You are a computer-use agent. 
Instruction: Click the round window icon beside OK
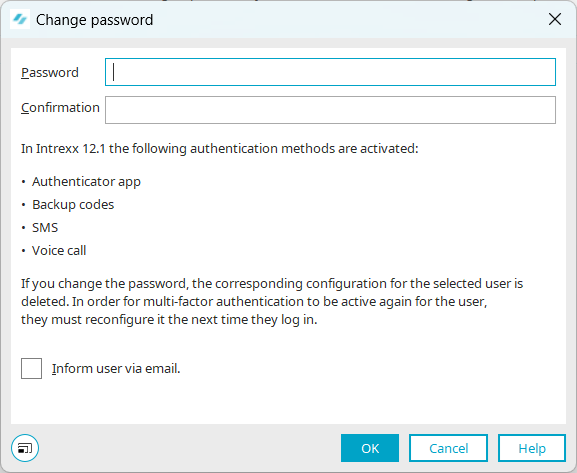[x=25, y=448]
